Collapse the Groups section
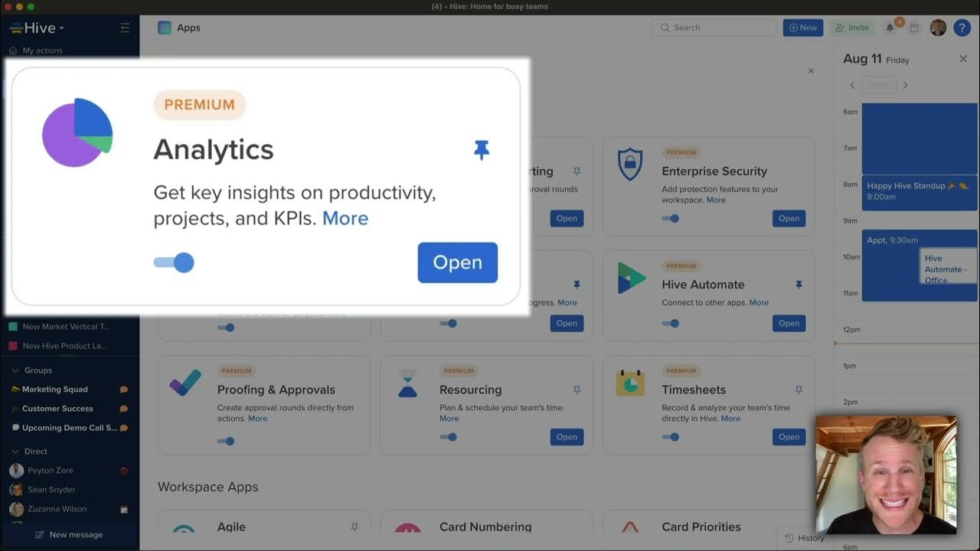Viewport: 980px width, 551px height. point(15,370)
